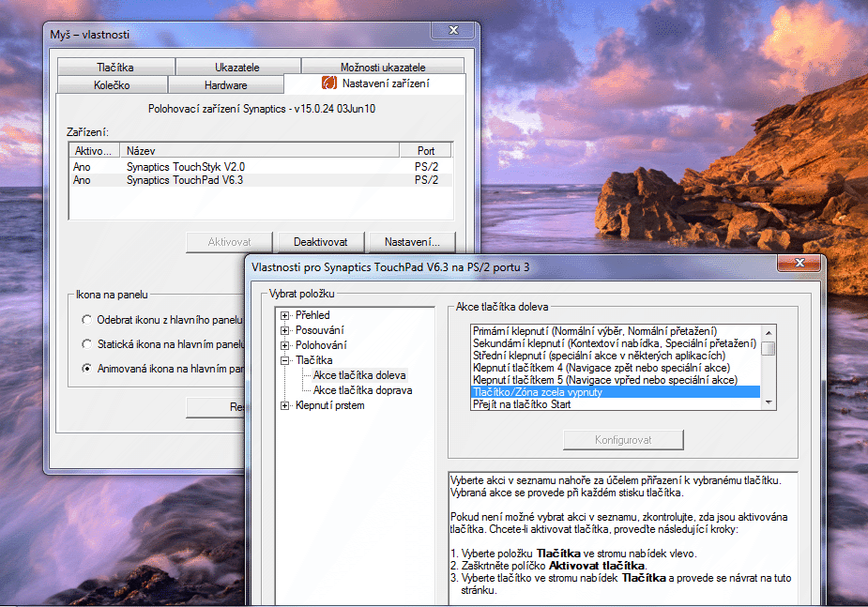Viewport: 868px width, 607px height.
Task: Select Tlačítko/Zóna zcela vypnuty entry
Action: 615,392
